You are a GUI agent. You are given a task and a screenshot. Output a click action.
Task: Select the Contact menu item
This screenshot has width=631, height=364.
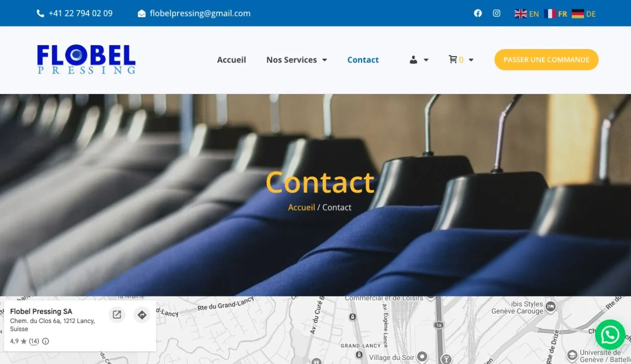point(363,60)
